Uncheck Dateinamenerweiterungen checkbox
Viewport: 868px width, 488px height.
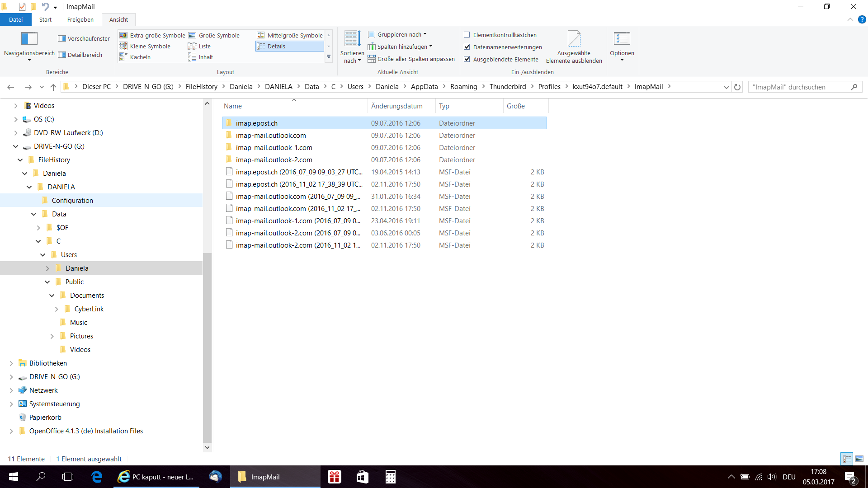(467, 47)
